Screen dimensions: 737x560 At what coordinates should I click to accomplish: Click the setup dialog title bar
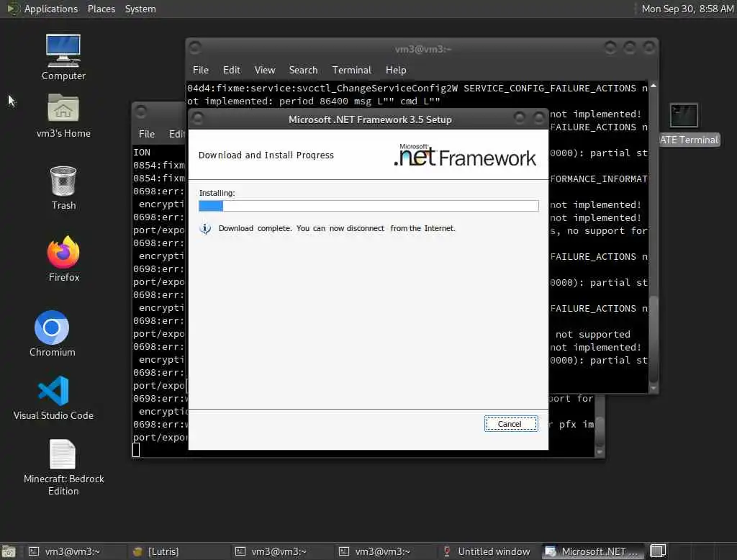(370, 119)
